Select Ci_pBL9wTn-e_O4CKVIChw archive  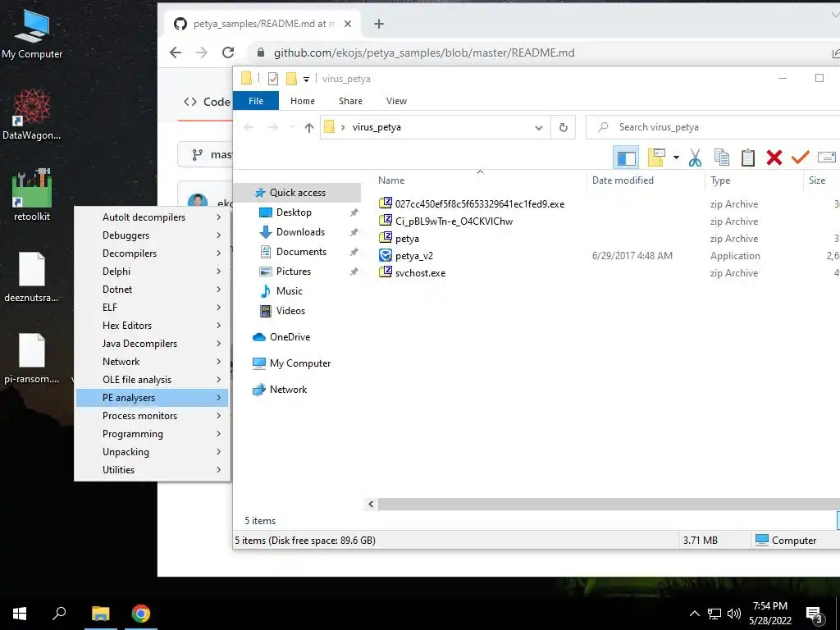click(445, 221)
